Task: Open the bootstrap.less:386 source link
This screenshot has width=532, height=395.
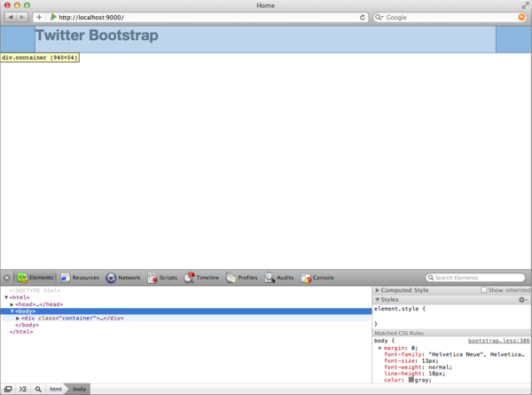Action: click(x=498, y=340)
